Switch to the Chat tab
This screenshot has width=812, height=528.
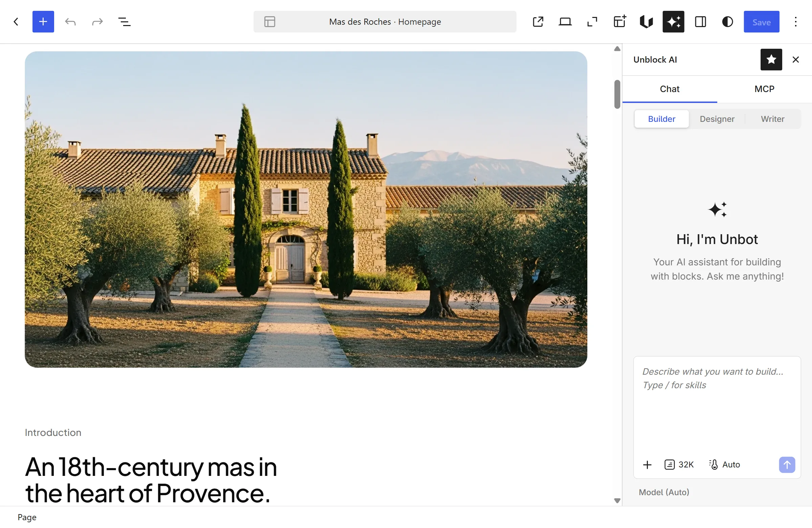tap(669, 89)
